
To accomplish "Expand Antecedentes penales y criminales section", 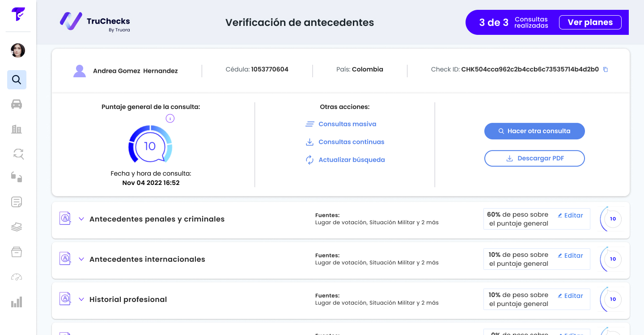I will 81,219.
